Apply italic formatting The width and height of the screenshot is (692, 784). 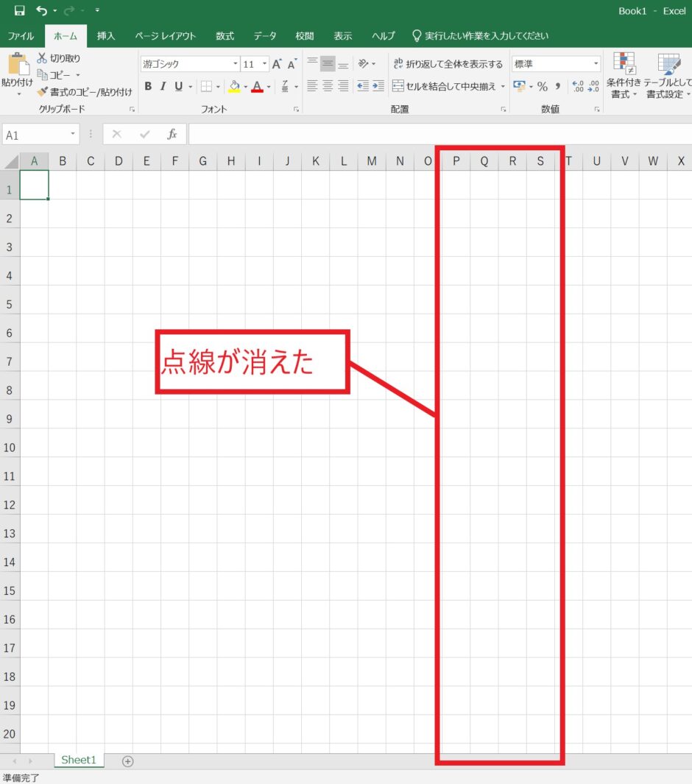163,86
